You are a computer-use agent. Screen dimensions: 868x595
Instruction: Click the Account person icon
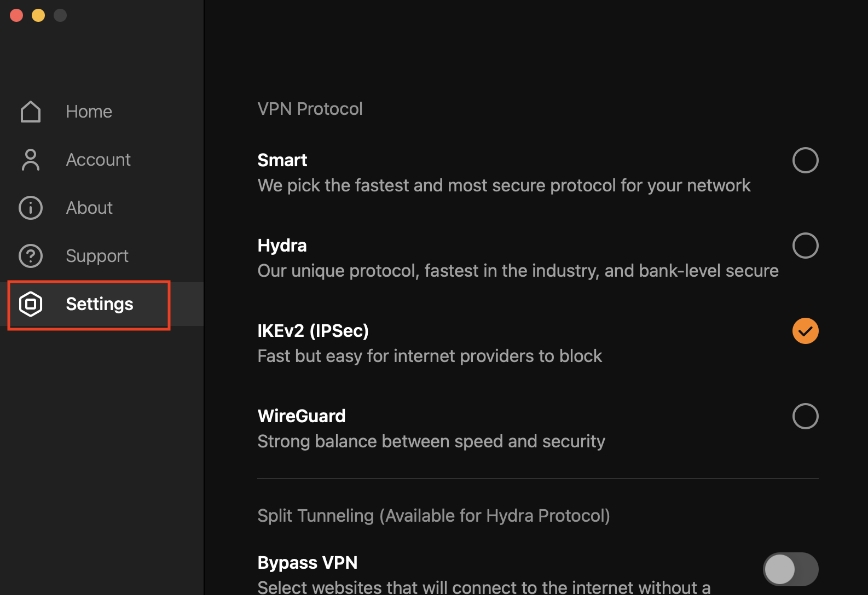[x=31, y=160]
